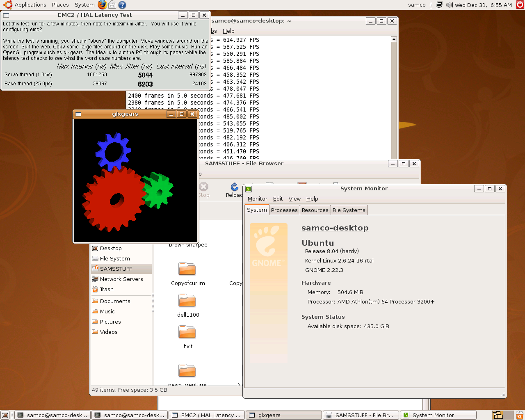Activate the System Monitor taskbar button
The height and width of the screenshot is (420, 525).
click(x=438, y=415)
